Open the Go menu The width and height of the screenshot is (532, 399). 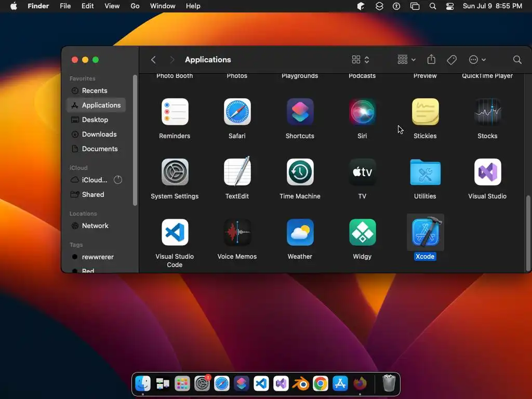tap(135, 6)
